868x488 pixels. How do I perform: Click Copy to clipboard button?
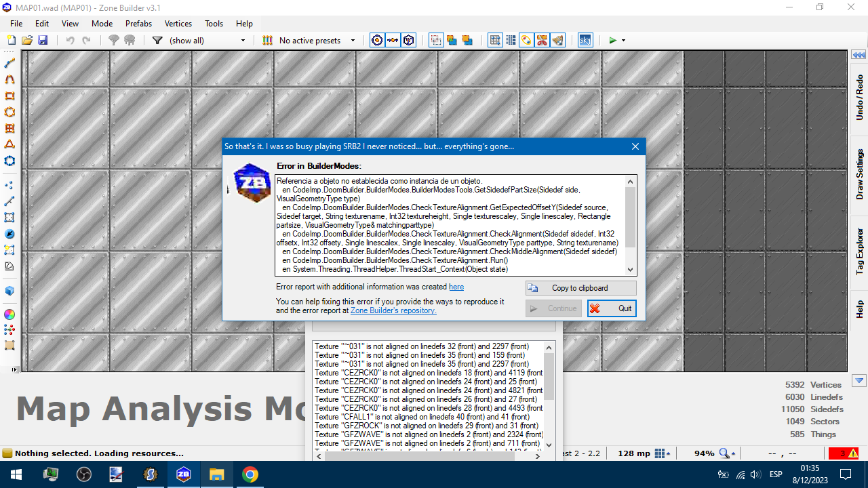point(581,288)
